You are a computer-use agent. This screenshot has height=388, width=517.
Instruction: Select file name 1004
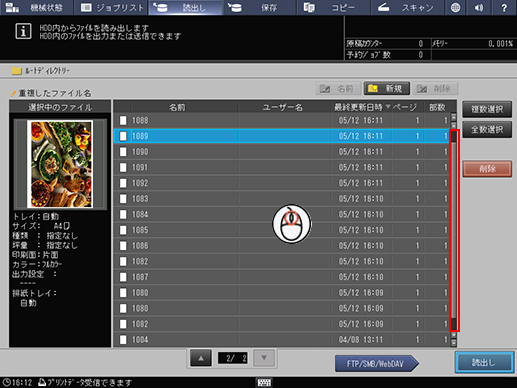pyautogui.click(x=140, y=340)
